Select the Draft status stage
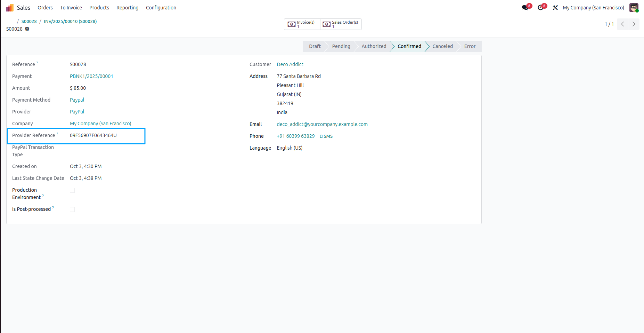This screenshot has width=644, height=333. pos(315,46)
